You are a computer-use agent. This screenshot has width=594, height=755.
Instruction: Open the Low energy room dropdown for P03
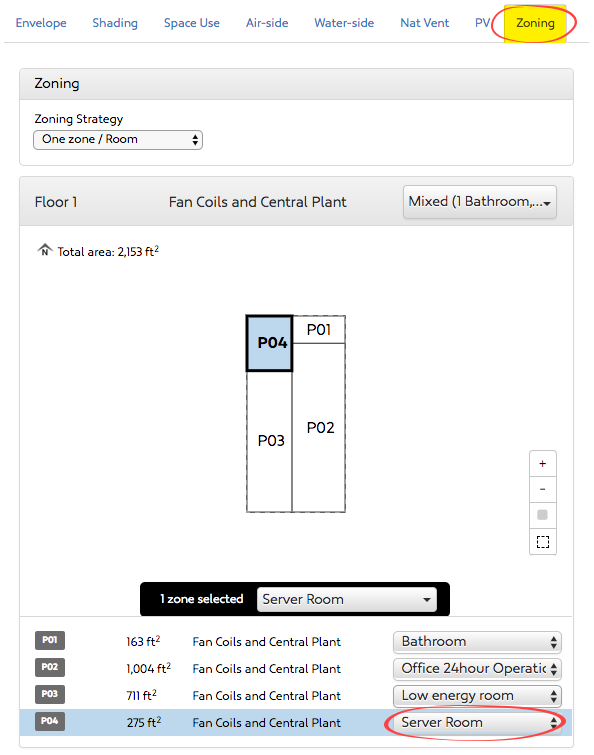pos(477,696)
